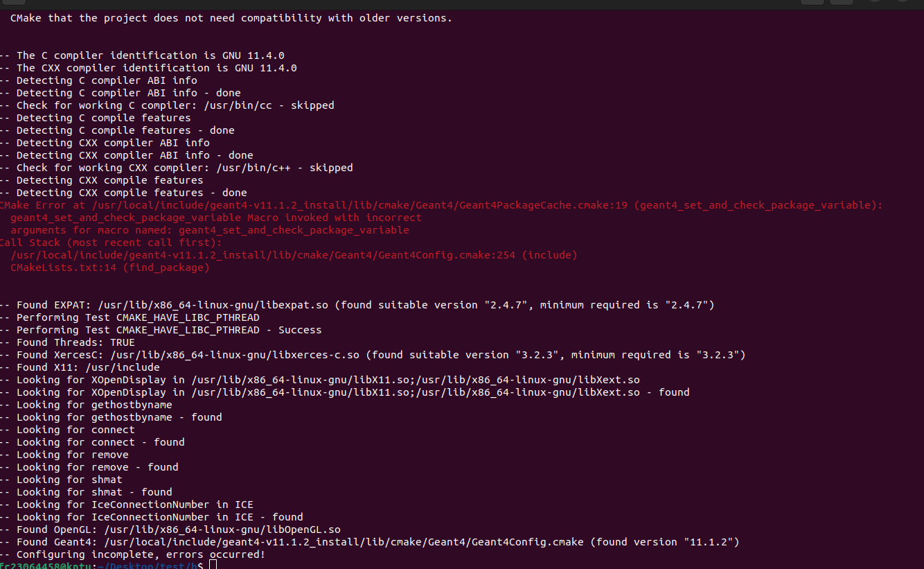This screenshot has width=924, height=569.
Task: Click the libexpat.so library path
Action: click(x=216, y=305)
